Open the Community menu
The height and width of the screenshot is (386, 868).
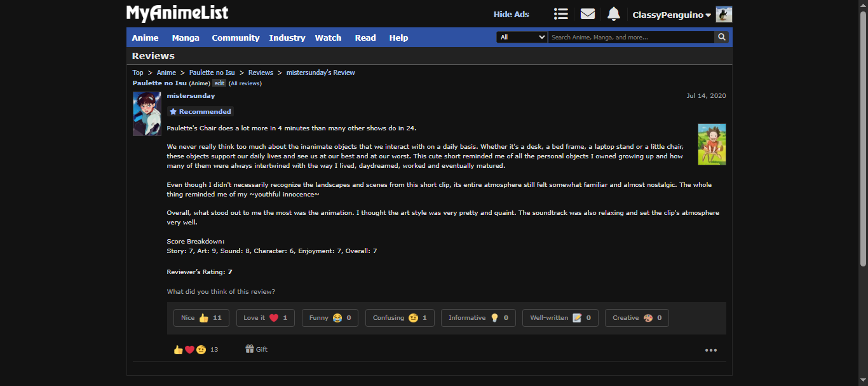[x=236, y=38]
